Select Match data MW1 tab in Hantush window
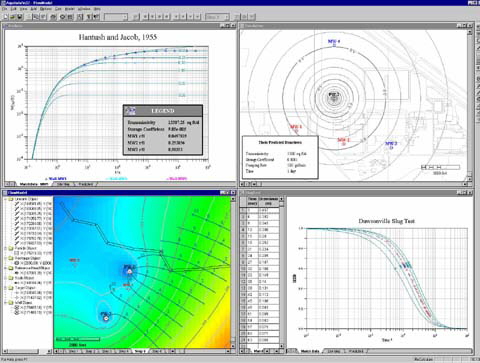The image size is (480, 363). [34, 184]
